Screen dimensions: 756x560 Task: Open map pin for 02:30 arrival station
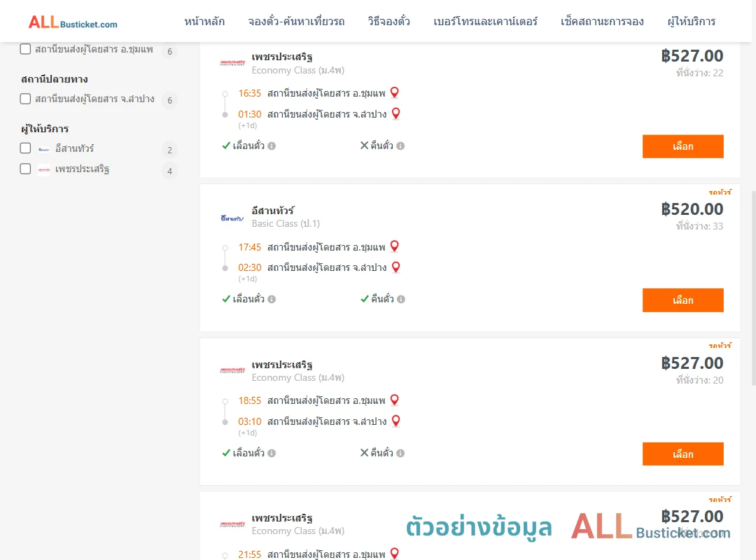pos(395,267)
